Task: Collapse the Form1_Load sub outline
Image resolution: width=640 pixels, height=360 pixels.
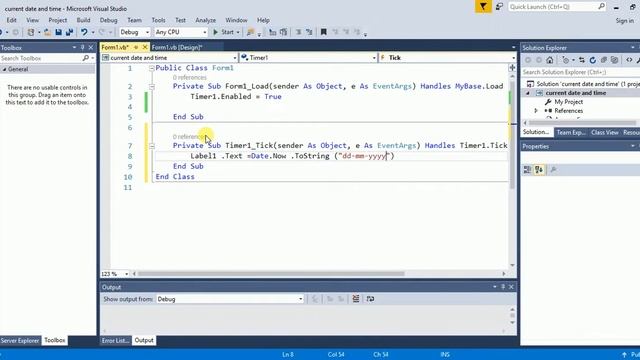Action: pos(151,87)
